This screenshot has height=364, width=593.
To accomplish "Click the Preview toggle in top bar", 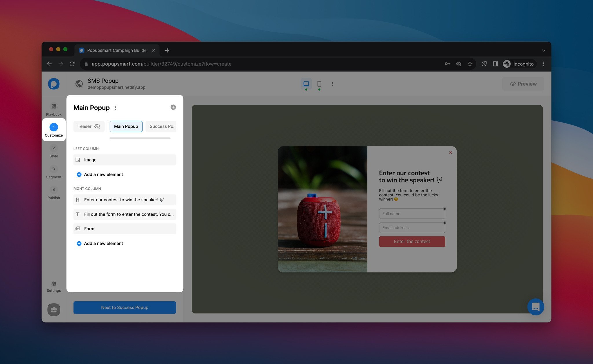I will pos(523,84).
